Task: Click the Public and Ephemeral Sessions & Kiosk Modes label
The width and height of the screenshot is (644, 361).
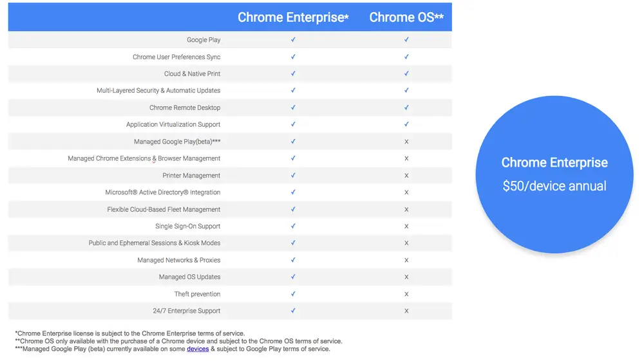Action: click(155, 243)
